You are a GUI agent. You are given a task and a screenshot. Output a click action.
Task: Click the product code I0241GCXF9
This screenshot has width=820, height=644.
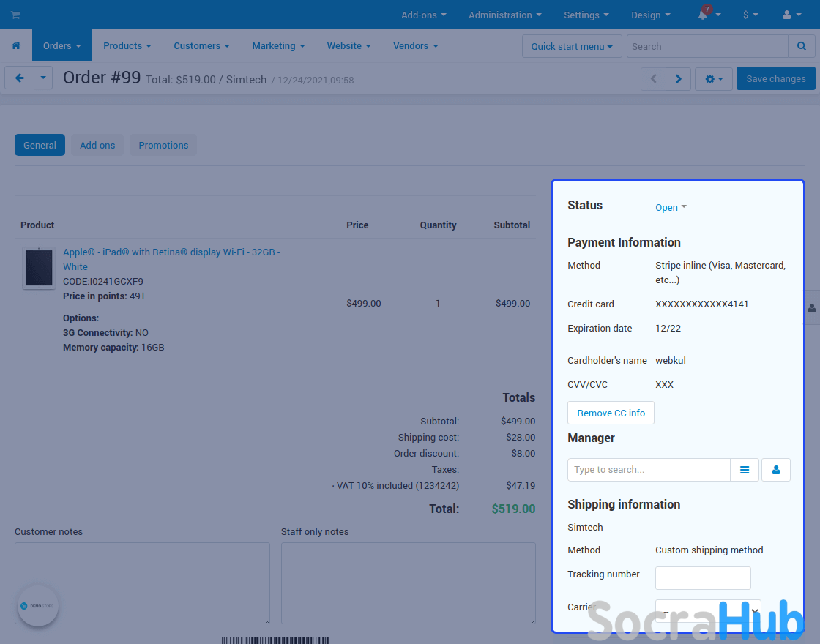pyautogui.click(x=116, y=281)
